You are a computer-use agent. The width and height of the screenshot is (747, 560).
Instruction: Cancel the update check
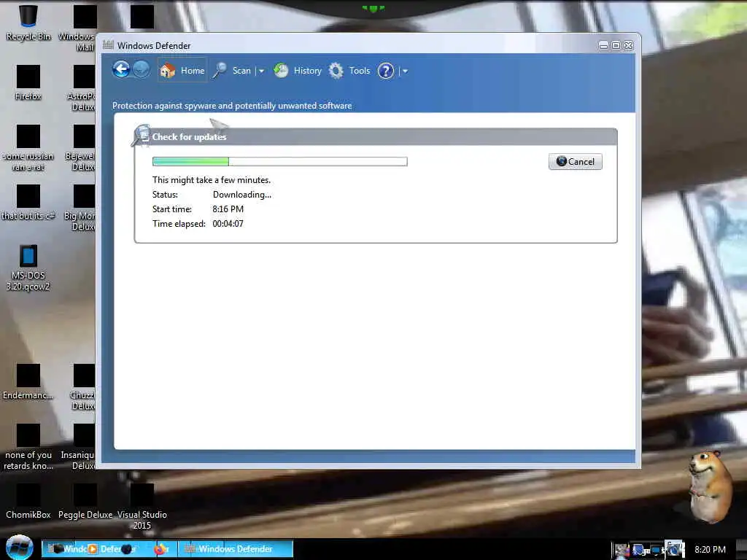[x=575, y=161]
